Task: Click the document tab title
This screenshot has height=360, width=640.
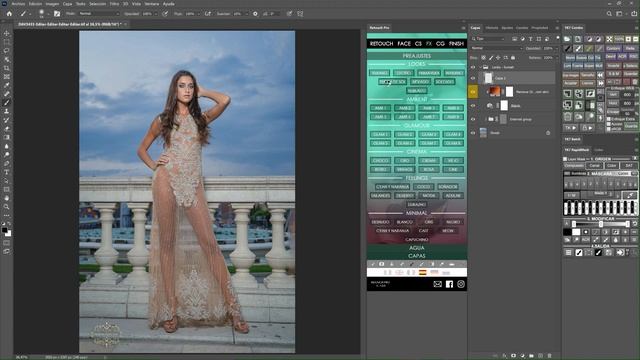Action: click(x=69, y=24)
